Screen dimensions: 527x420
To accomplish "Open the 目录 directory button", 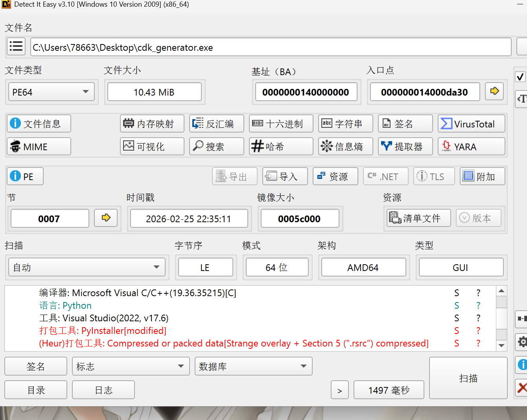I will 36,390.
